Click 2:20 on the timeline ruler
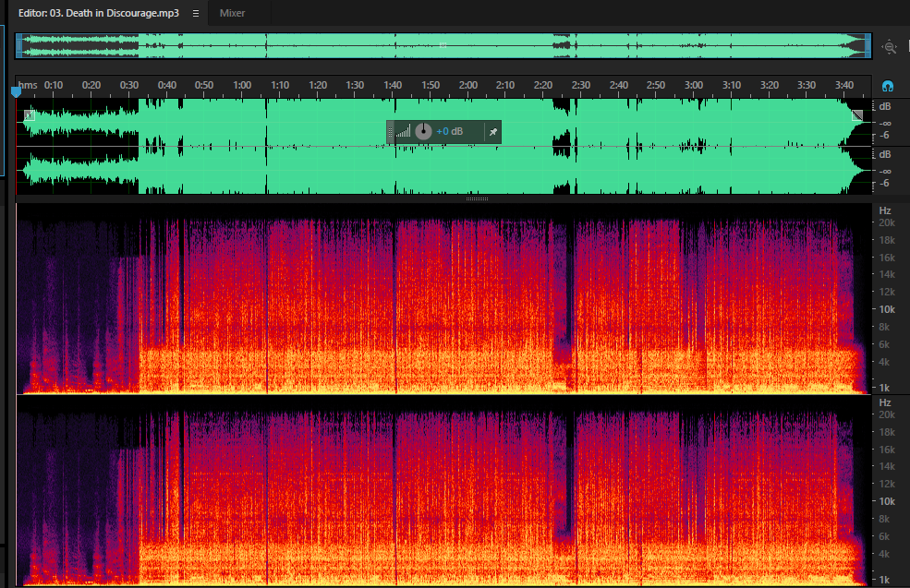 click(x=542, y=85)
